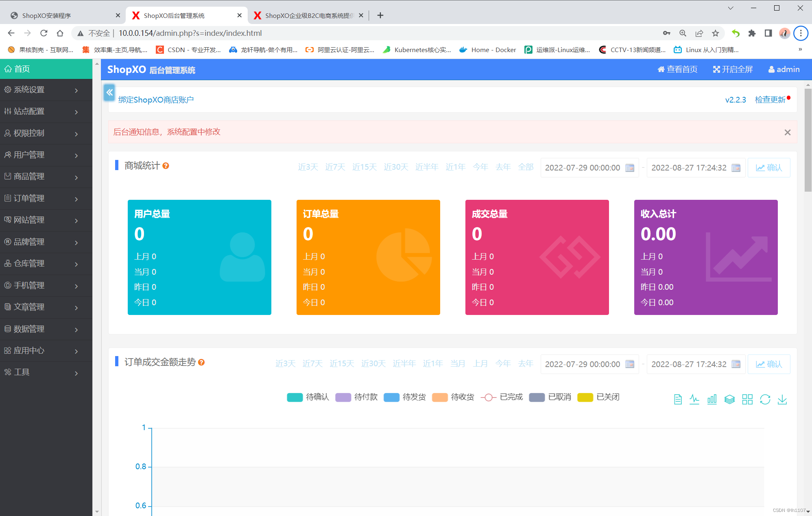This screenshot has height=516, width=812.
Task: Expand 用户管理 sidebar menu
Action: pyautogui.click(x=46, y=155)
